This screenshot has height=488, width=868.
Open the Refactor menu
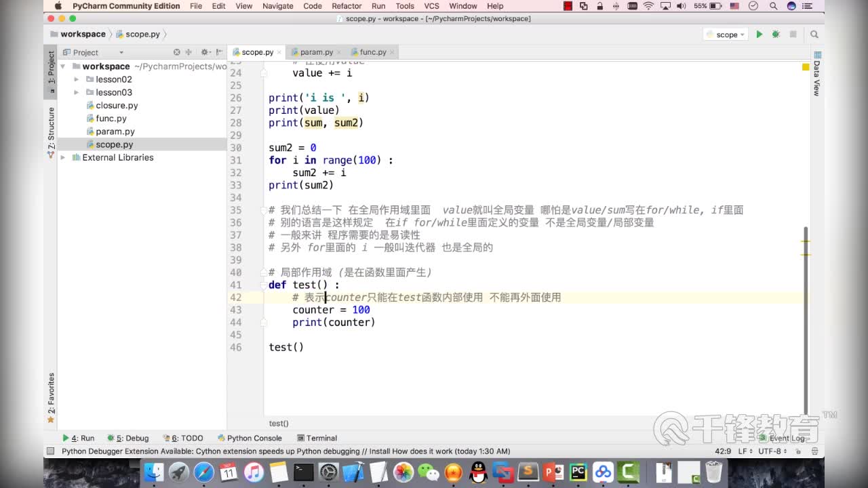[x=347, y=6]
